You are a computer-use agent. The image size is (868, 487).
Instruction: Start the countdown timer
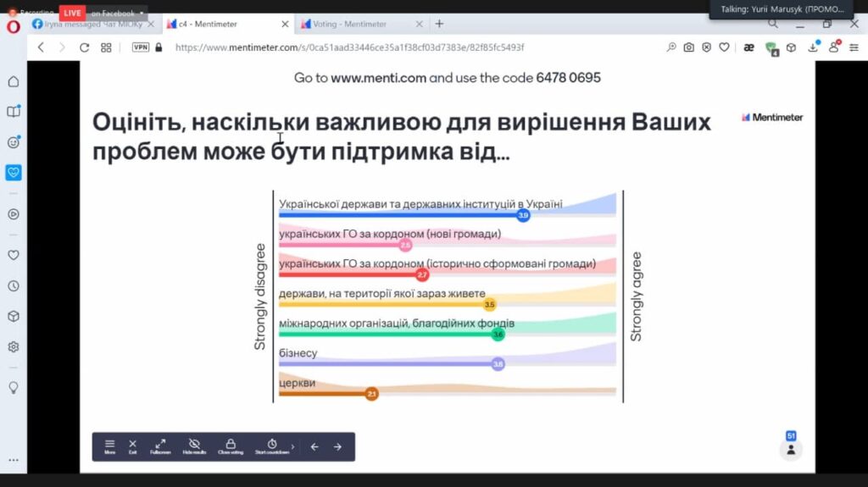pyautogui.click(x=271, y=446)
